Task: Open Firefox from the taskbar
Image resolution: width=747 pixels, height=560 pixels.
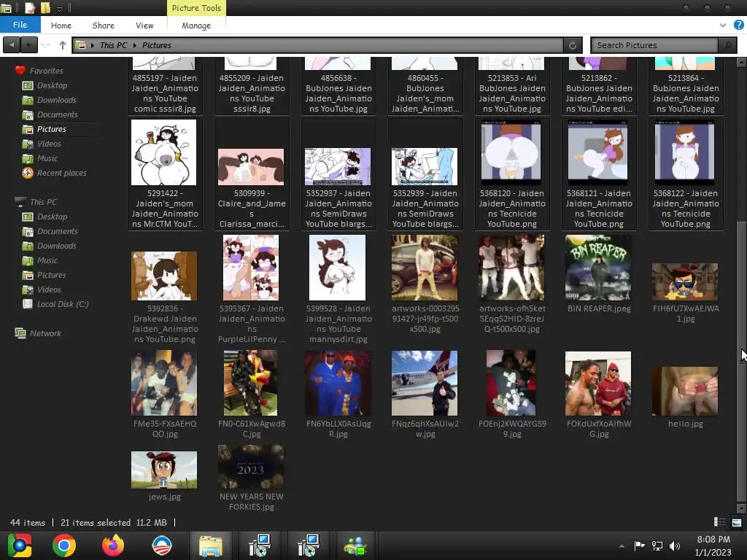Action: (x=113, y=545)
